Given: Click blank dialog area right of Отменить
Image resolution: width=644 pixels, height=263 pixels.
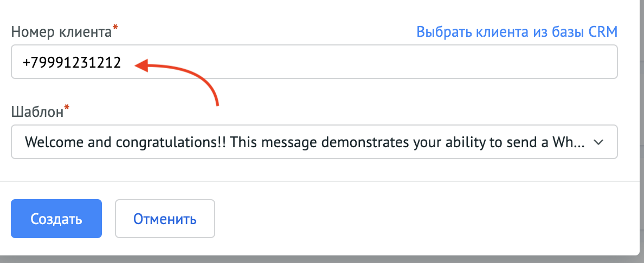Looking at the screenshot, I should [x=411, y=219].
